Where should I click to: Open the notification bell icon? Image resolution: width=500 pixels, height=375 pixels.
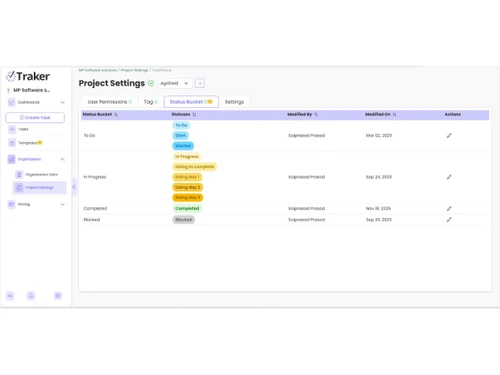[31, 296]
